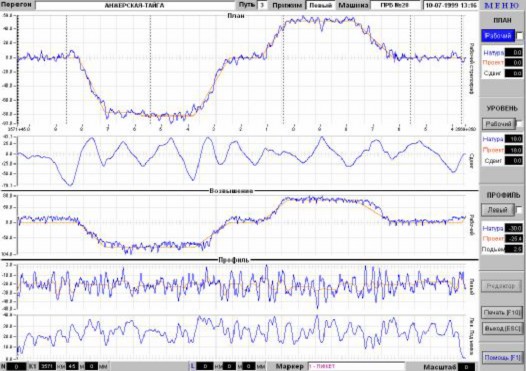This screenshot has height=371, width=526.
Task: Click the Возвышение chart title
Action: 231,191
